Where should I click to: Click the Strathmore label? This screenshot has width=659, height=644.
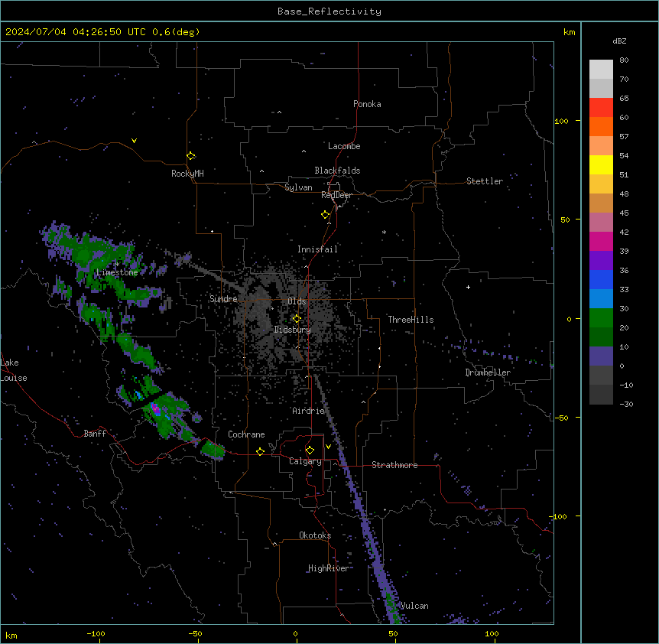[394, 465]
